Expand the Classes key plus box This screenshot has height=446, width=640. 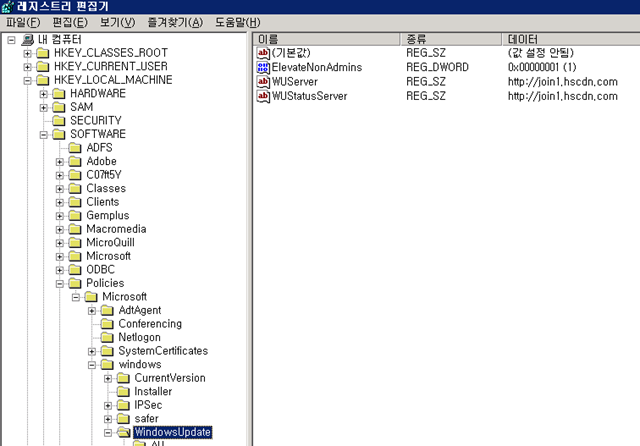coord(60,189)
